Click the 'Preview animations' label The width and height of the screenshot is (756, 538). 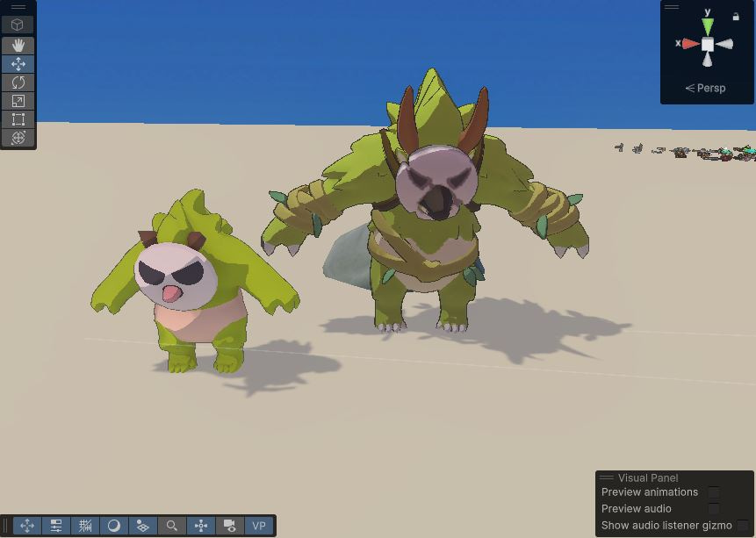pos(650,492)
